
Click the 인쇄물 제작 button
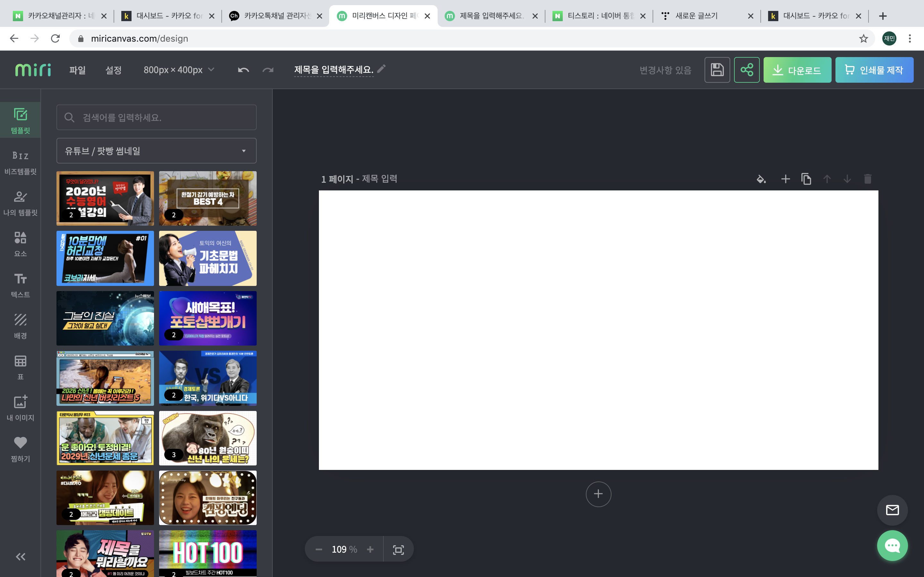874,70
